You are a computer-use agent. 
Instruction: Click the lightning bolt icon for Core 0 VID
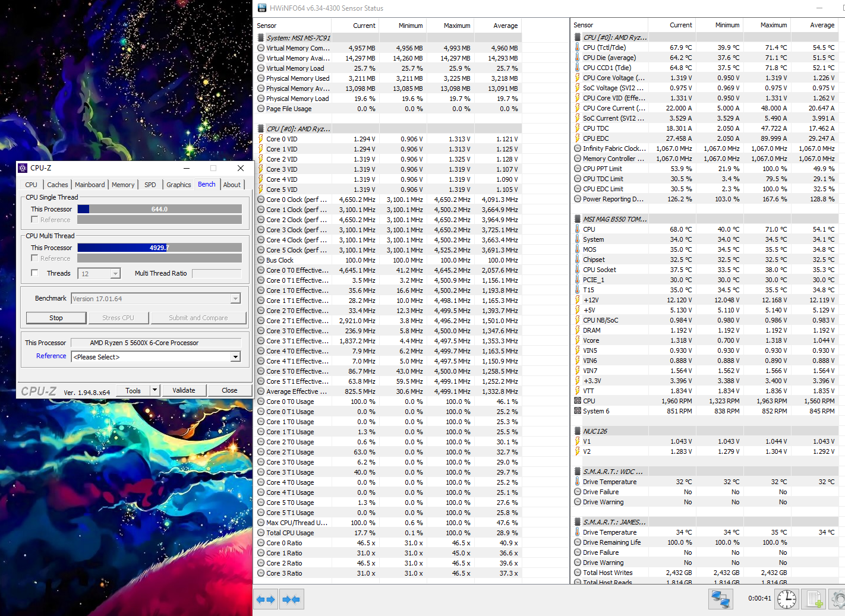pyautogui.click(x=261, y=139)
